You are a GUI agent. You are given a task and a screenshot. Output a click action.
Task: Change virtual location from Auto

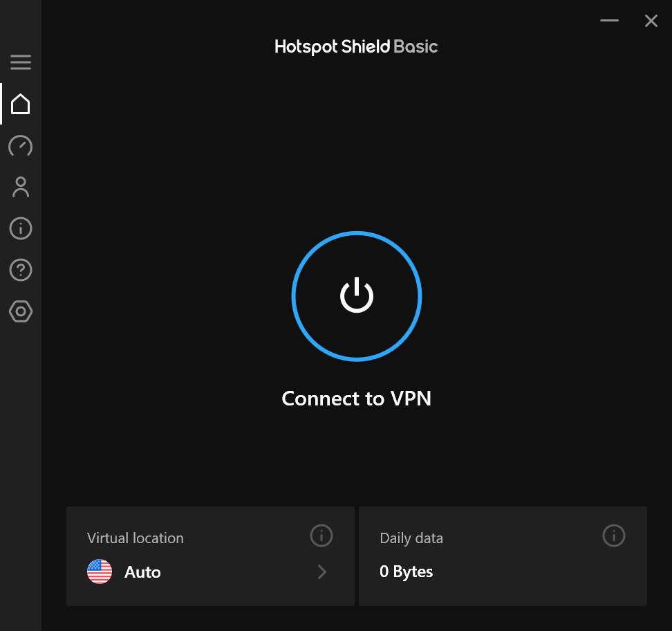coord(142,571)
